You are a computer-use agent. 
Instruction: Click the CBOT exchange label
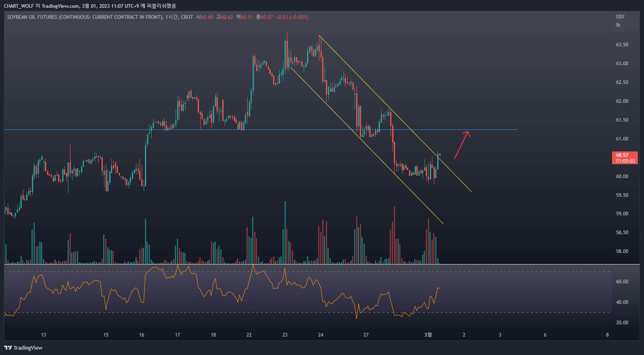pyautogui.click(x=187, y=17)
